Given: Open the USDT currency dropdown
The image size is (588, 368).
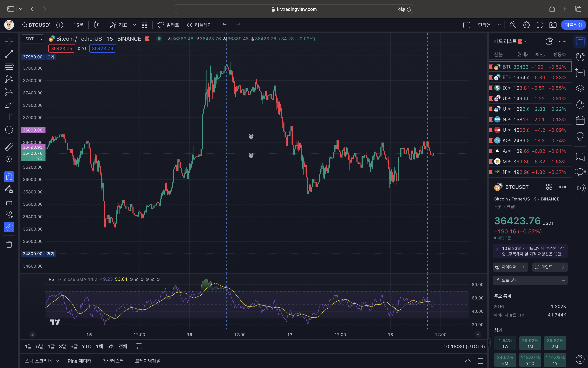Looking at the screenshot, I should click(33, 39).
